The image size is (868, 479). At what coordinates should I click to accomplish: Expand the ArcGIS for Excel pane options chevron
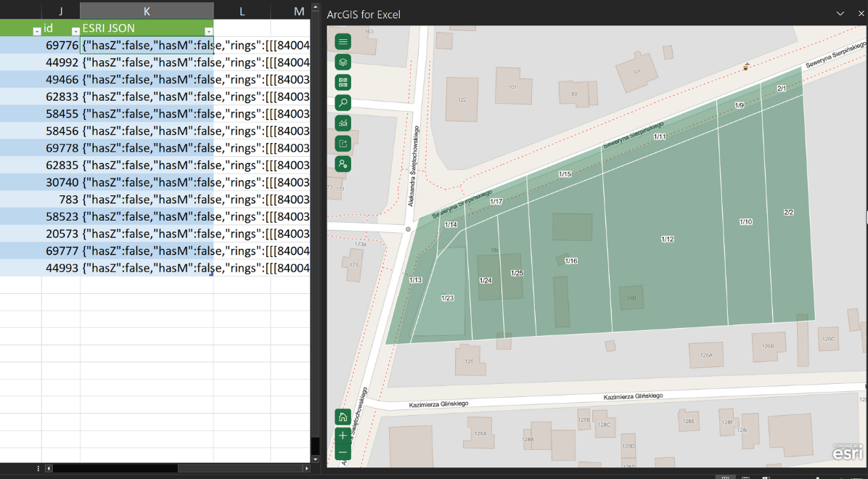[x=840, y=14]
